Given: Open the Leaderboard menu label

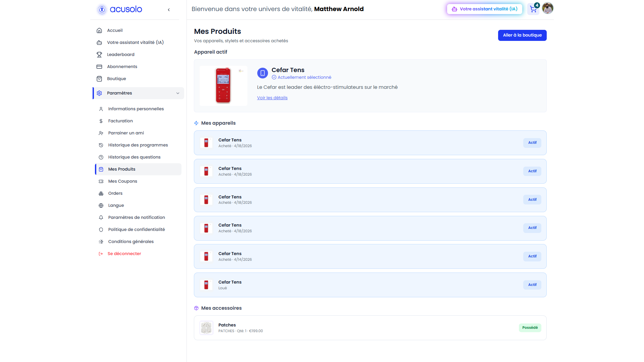Looking at the screenshot, I should coord(121,55).
